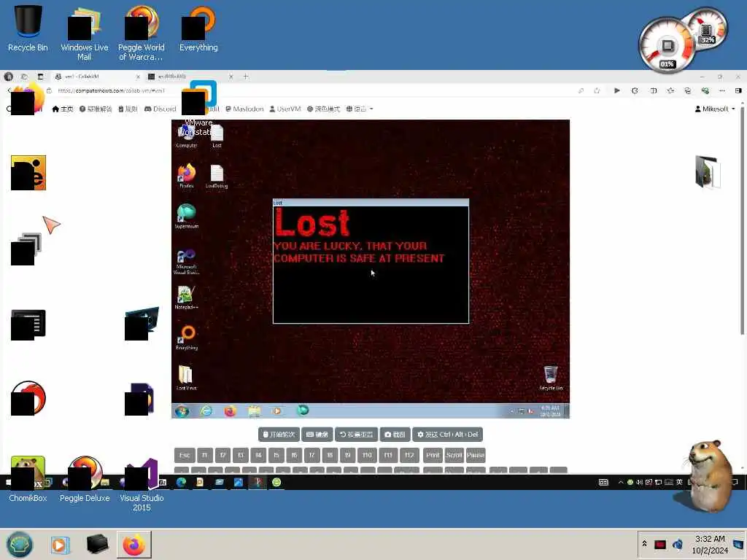The image size is (747, 560).
Task: Open the browser three-dots menu
Action: 722,90
